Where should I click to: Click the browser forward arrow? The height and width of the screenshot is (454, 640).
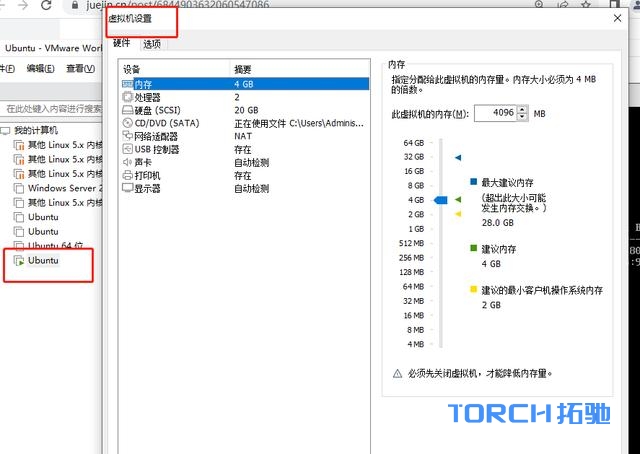[x=24, y=5]
